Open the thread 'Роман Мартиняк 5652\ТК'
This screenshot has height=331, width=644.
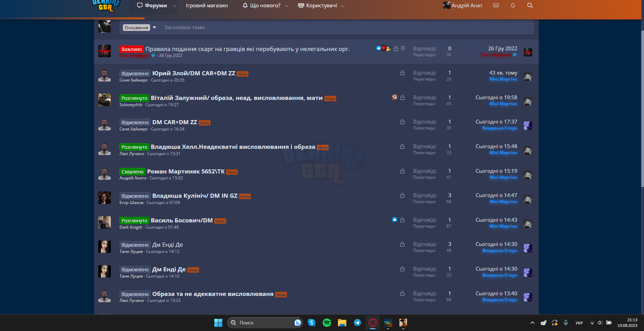186,171
